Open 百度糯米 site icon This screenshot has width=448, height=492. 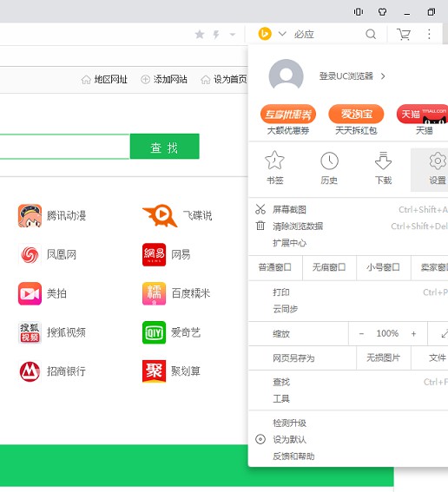point(154,293)
